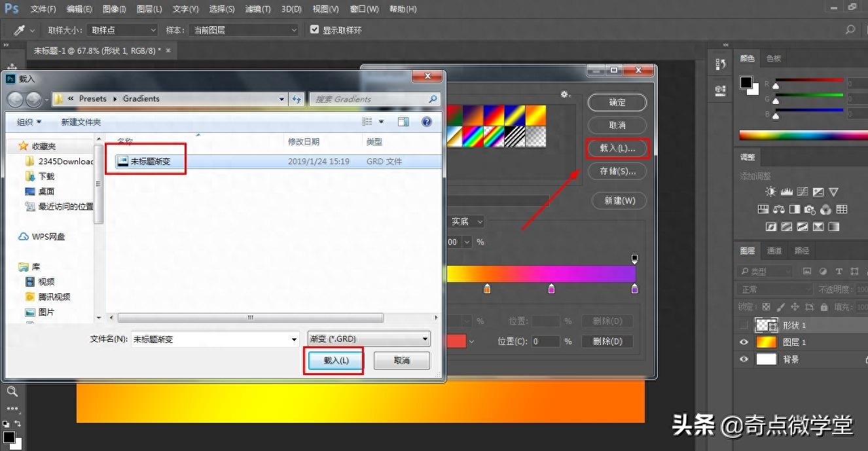Click the gradient presets gear icon
This screenshot has height=451, width=868.
(x=565, y=95)
